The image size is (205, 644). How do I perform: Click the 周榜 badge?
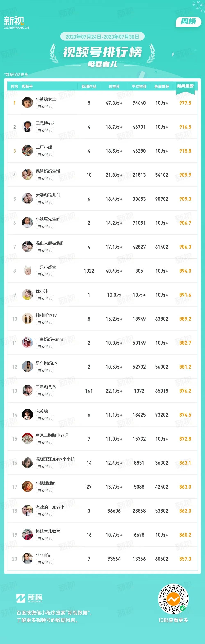point(189,22)
